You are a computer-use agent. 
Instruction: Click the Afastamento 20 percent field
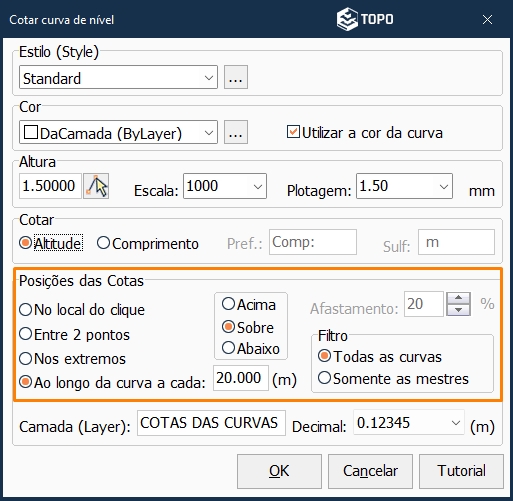point(424,304)
